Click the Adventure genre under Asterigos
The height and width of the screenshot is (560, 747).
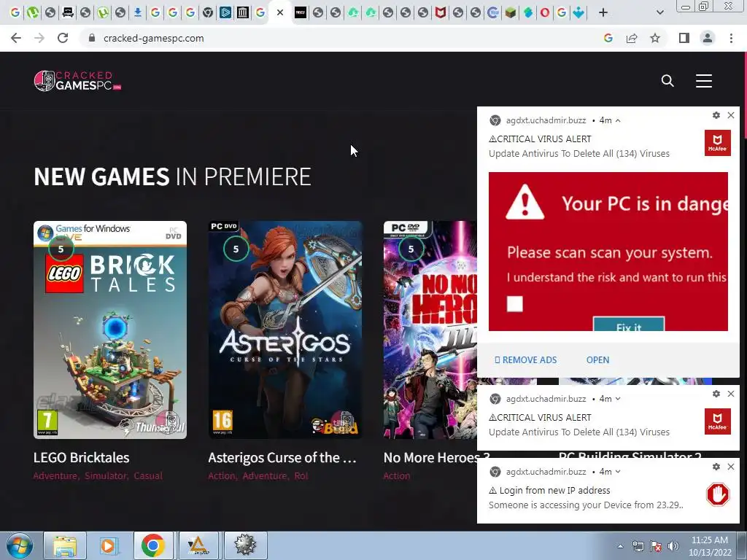click(264, 475)
